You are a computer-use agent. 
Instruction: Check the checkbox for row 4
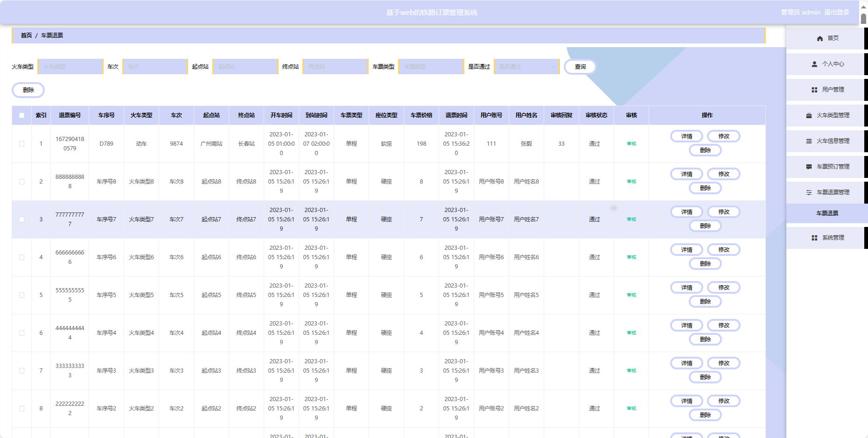tap(21, 257)
